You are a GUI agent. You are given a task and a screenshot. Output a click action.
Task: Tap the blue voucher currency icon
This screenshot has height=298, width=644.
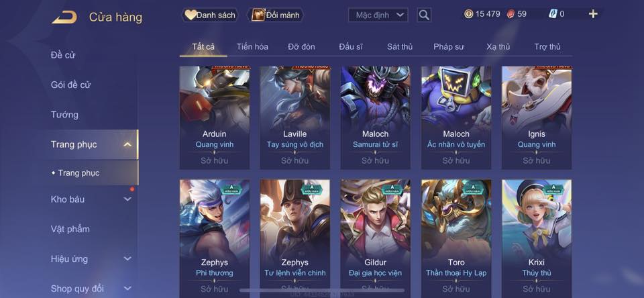point(553,14)
